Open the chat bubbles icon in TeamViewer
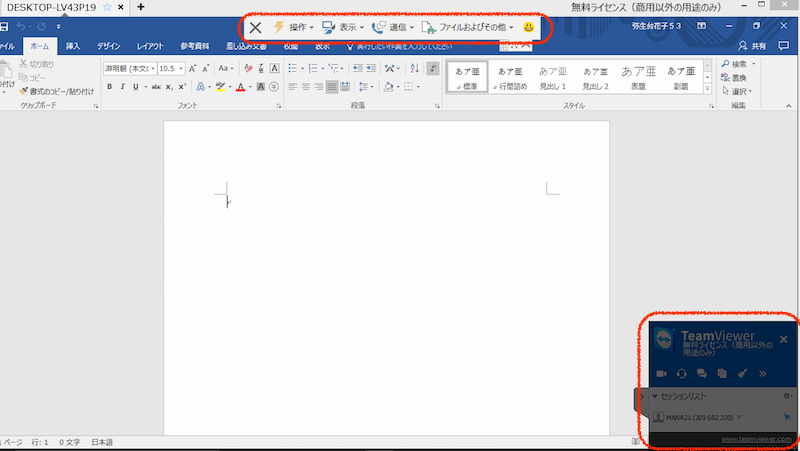This screenshot has height=451, width=800. (702, 373)
